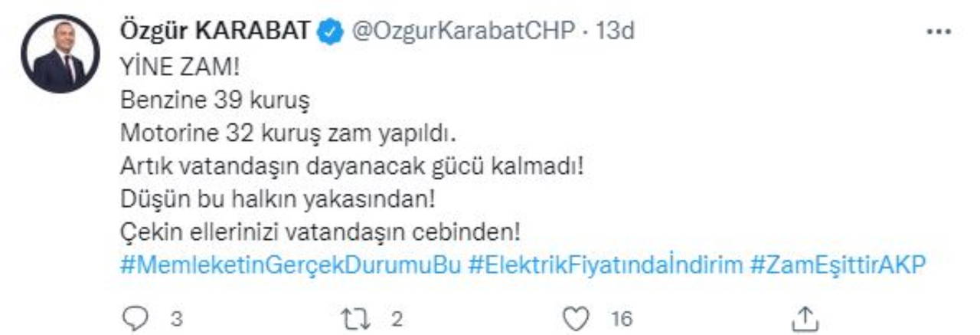Reply to the tweet using the comment icon
The height and width of the screenshot is (335, 980).
(134, 316)
